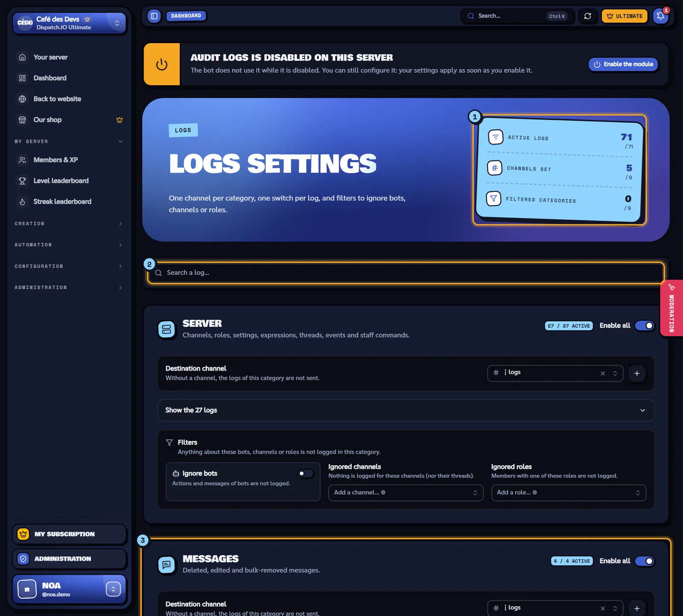Click Enable the module button
The width and height of the screenshot is (683, 616).
(623, 64)
